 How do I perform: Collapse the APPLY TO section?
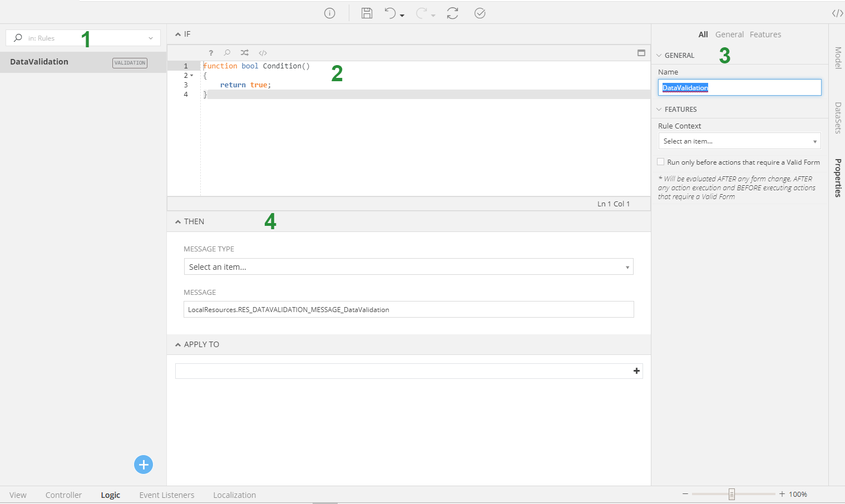[x=178, y=345]
